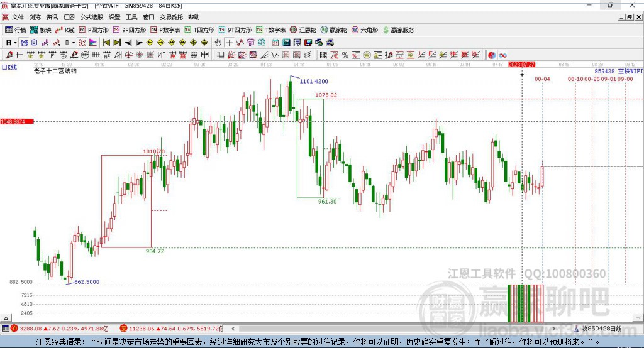Step chart left with black left arrow
Viewport: 644px width, 348px height.
point(128,43)
